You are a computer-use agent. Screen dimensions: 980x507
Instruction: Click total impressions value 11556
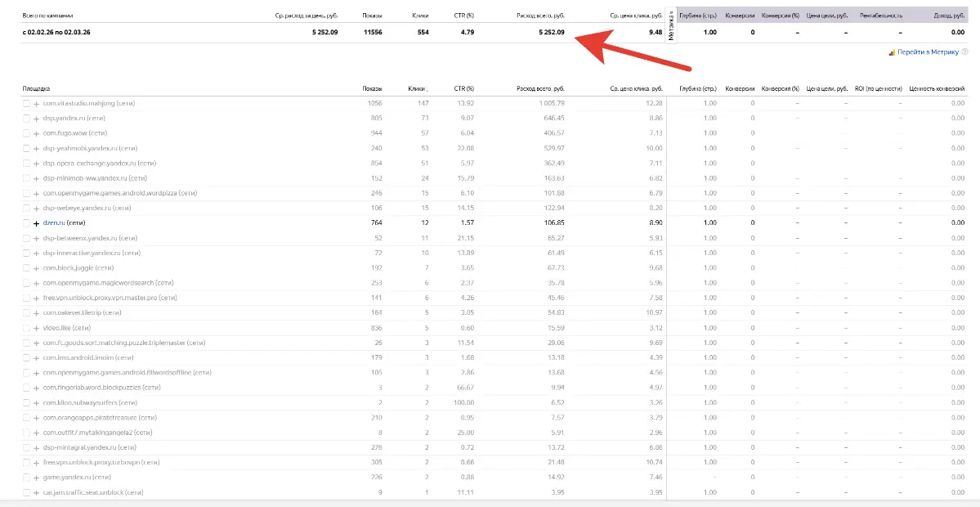[x=373, y=32]
